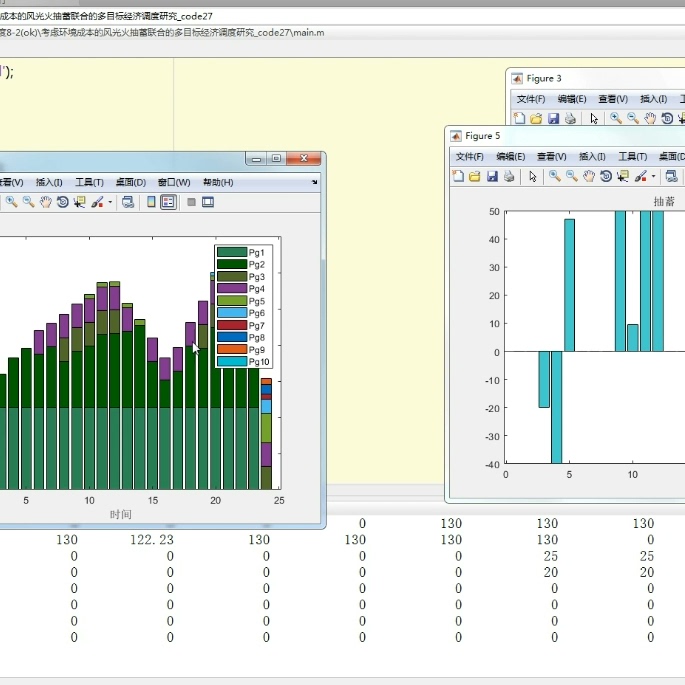685x685 pixels.
Task: Select Pan hand in Figure 5 toolbar
Action: [x=589, y=176]
